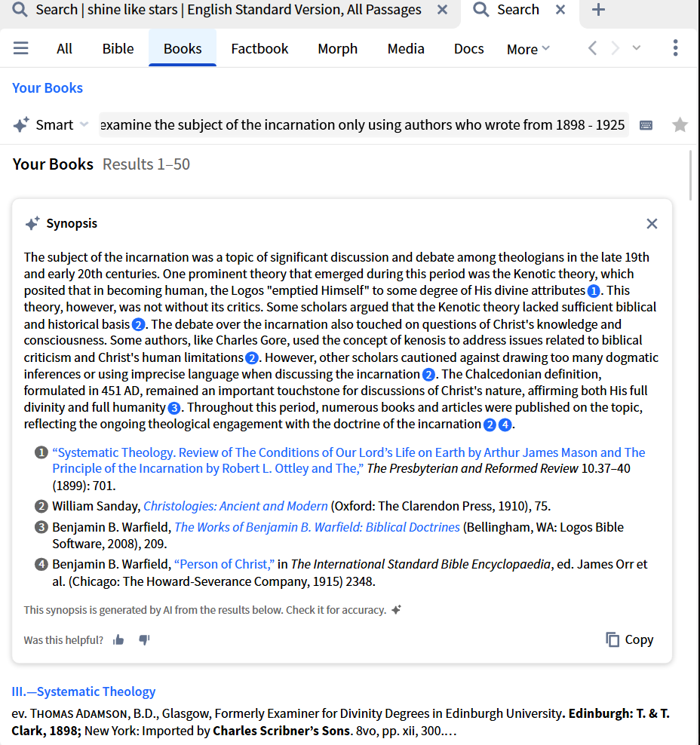Mark synopsis helpful with thumbs up
The width and height of the screenshot is (700, 745).
[x=118, y=640]
